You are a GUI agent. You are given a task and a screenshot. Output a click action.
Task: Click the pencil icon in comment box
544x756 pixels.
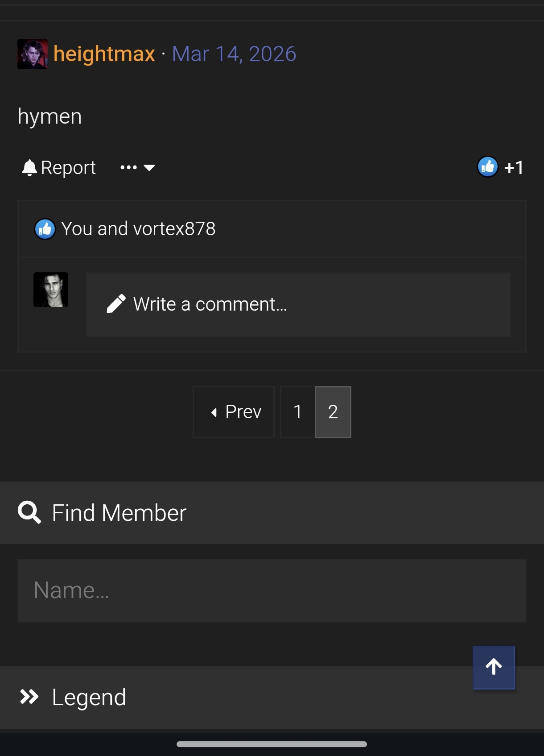click(x=116, y=304)
